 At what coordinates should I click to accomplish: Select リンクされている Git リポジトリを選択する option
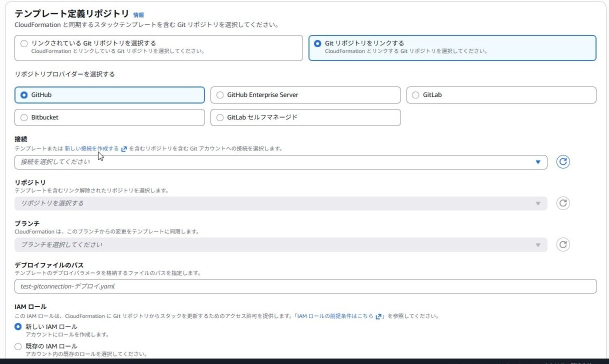pyautogui.click(x=158, y=47)
